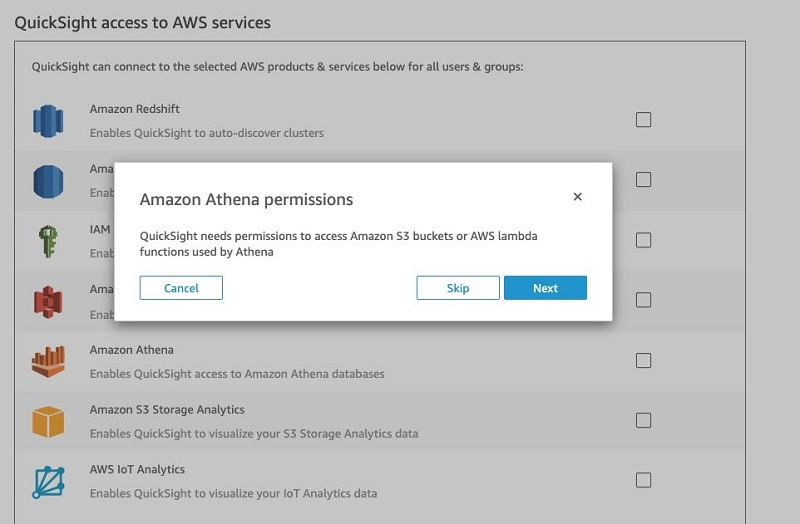Click the AWS IoT Analytics label text

pos(137,469)
